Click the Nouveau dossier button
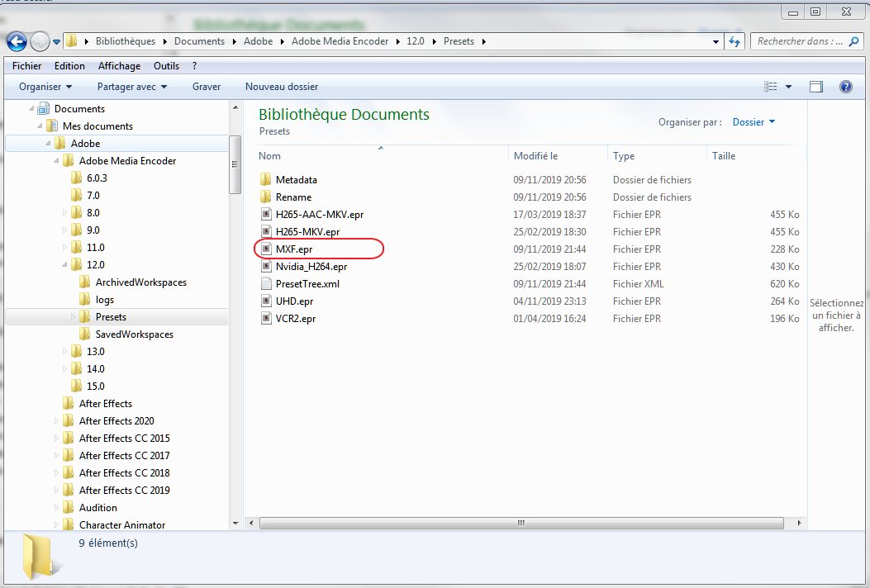The width and height of the screenshot is (870, 588). click(x=282, y=87)
